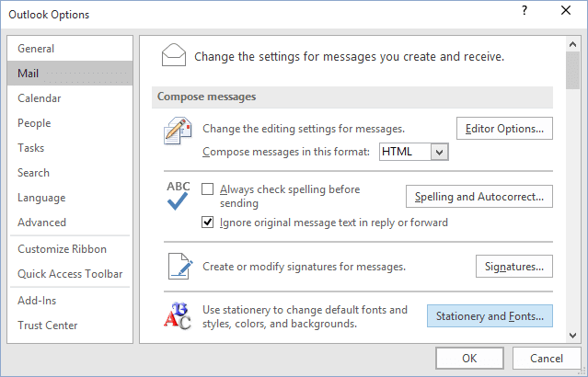Select the Mail category
The height and width of the screenshot is (377, 588).
[x=70, y=73]
